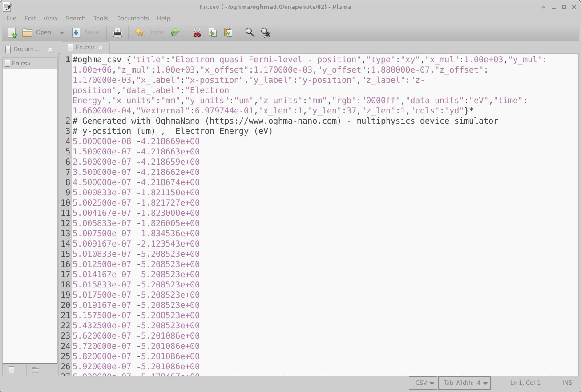
Task: Click the value -4.218669e+00 on line 4
Action: click(168, 141)
